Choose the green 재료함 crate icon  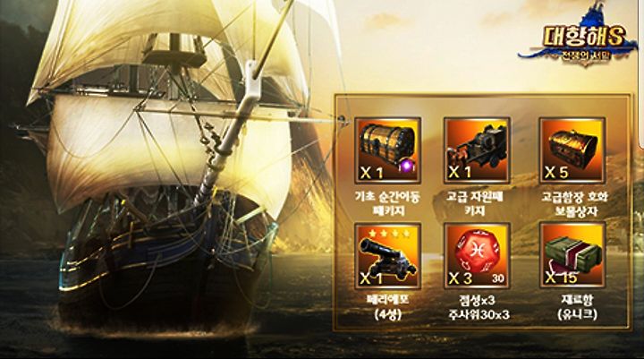(x=572, y=256)
